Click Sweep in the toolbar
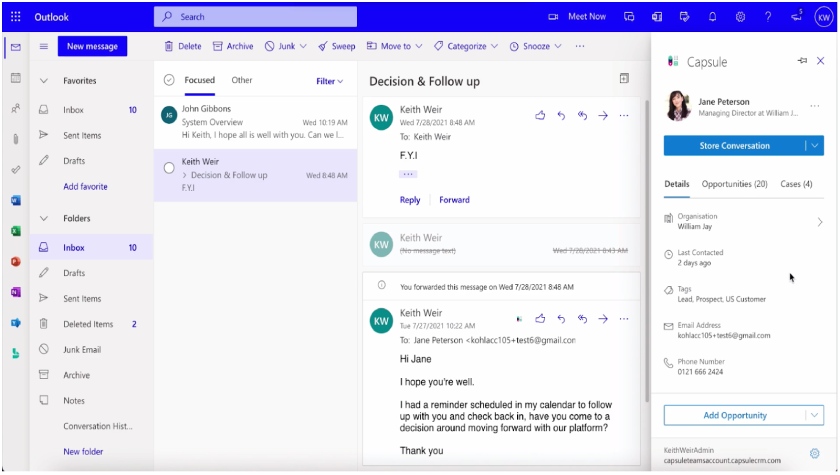 click(336, 46)
